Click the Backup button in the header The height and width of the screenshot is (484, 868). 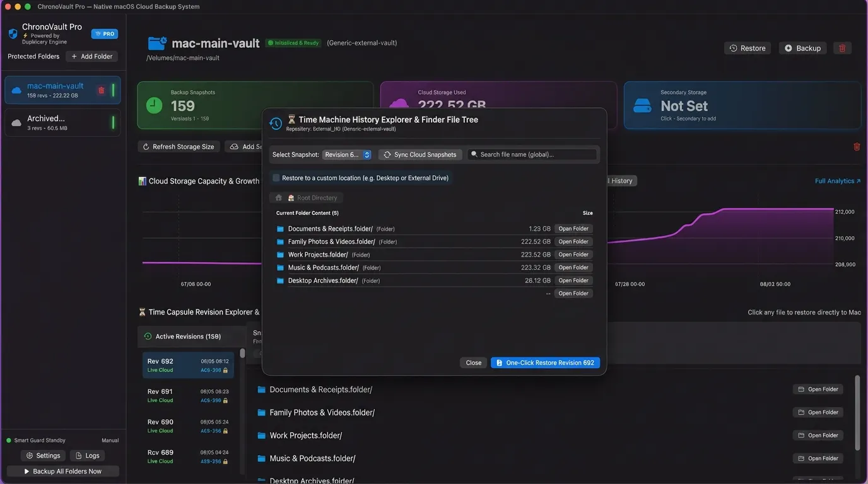pyautogui.click(x=802, y=48)
